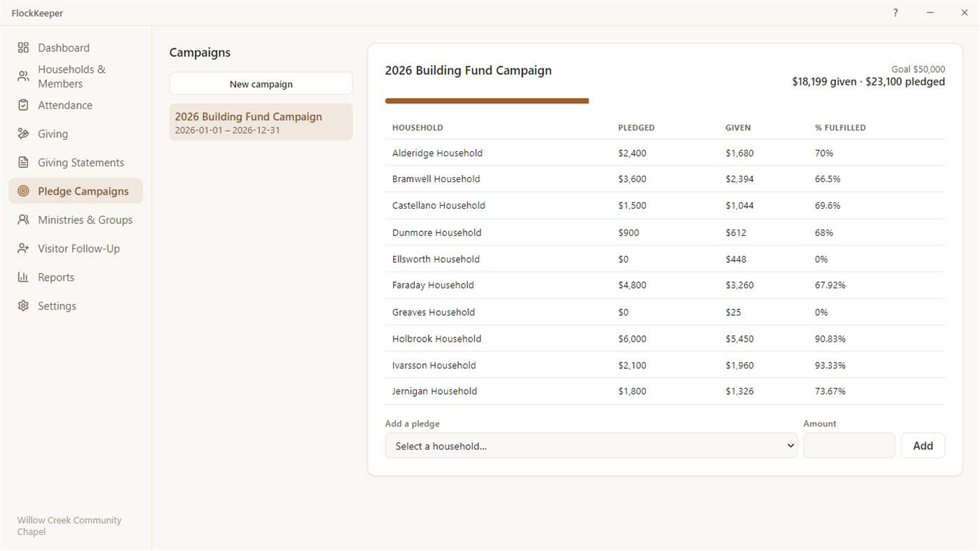Create a New campaign
This screenshot has height=551, width=980.
coord(261,83)
